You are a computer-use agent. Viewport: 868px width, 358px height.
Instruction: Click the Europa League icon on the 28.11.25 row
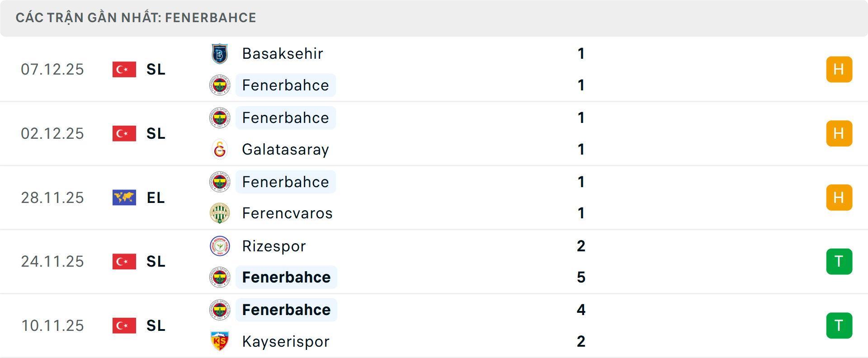(124, 197)
